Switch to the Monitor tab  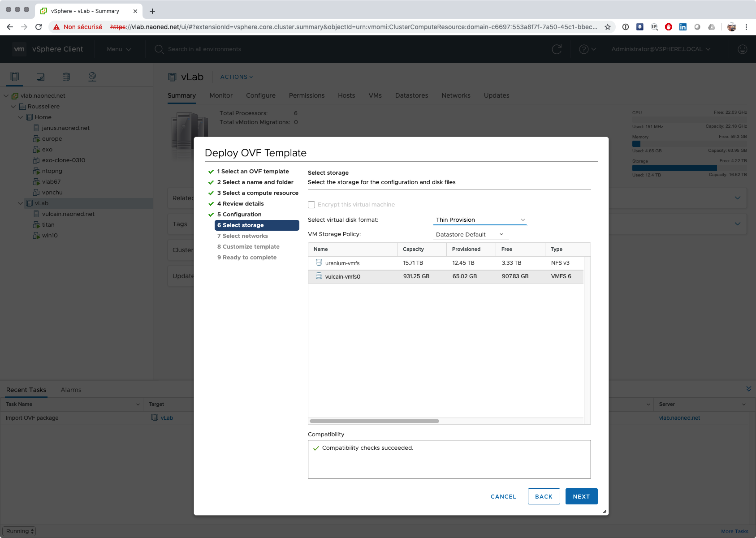pyautogui.click(x=221, y=95)
